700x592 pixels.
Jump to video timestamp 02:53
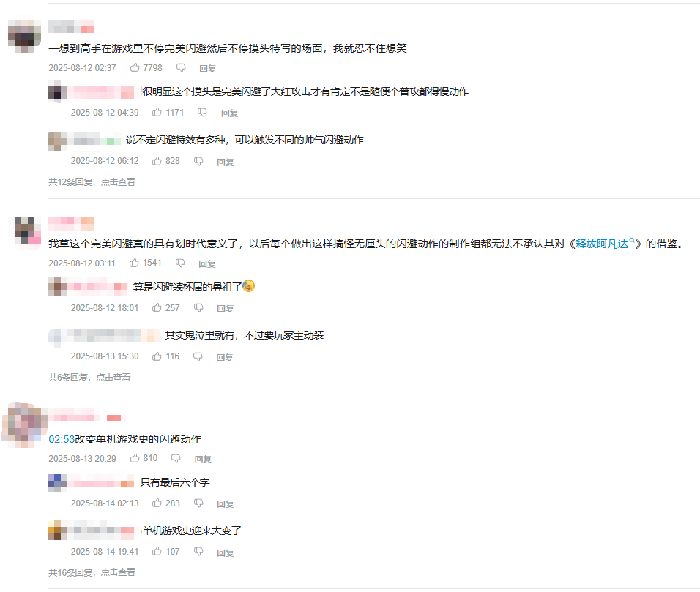click(x=62, y=440)
